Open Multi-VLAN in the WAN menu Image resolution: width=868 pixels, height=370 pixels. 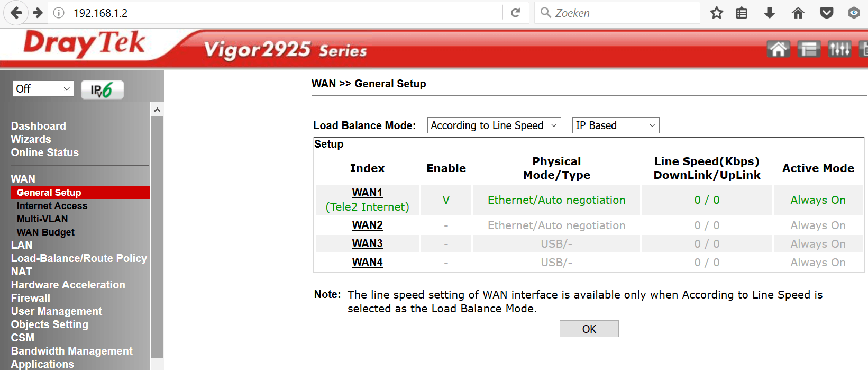tap(42, 219)
